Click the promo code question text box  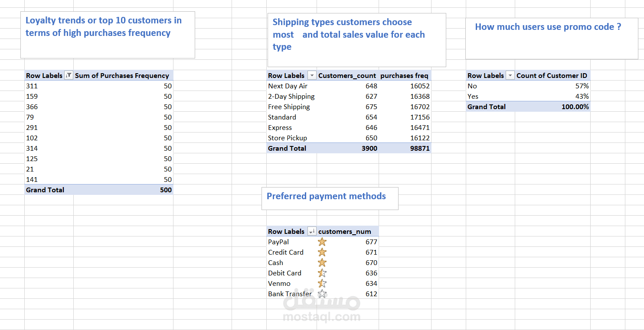tap(551, 39)
